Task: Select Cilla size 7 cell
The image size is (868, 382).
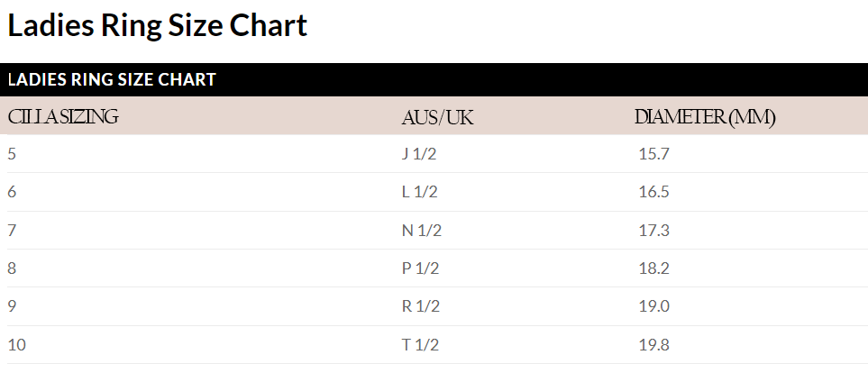Action: [12, 231]
